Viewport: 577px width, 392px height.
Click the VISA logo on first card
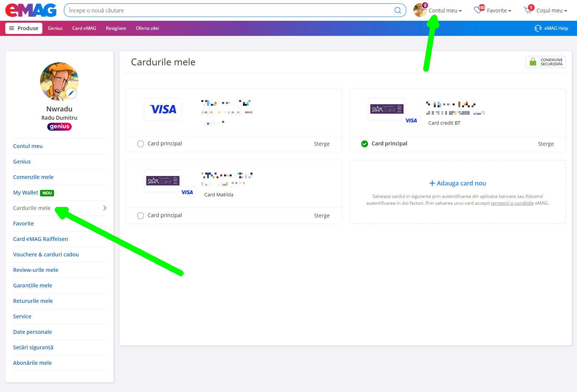point(163,109)
